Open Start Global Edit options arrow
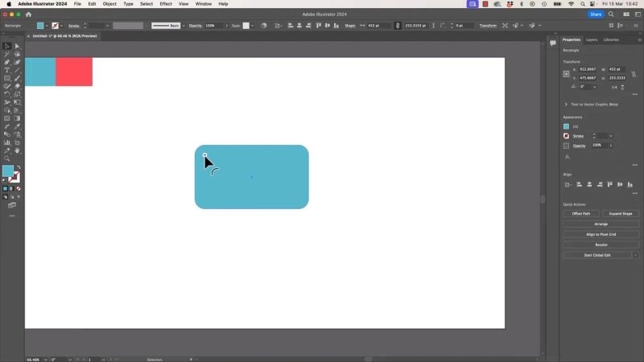The image size is (644, 362). (x=635, y=255)
